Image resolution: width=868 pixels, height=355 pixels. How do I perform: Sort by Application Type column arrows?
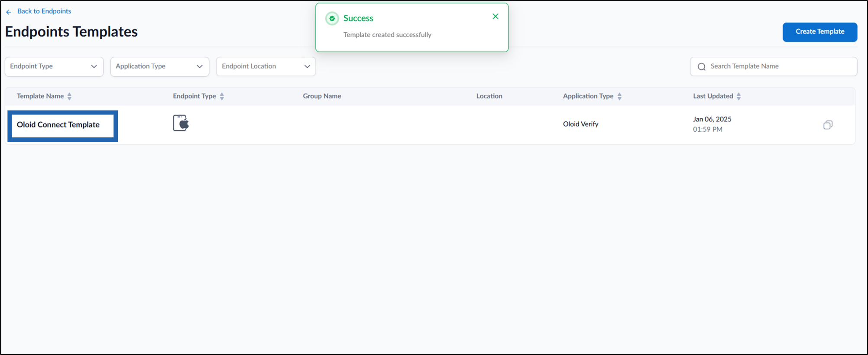[x=619, y=96]
